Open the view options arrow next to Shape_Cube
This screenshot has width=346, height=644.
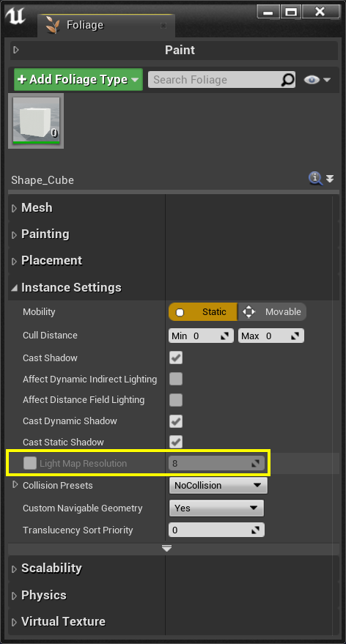point(330,179)
